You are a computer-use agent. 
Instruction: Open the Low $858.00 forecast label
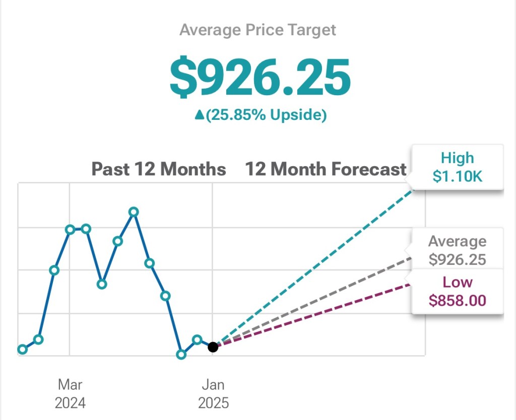[x=457, y=291]
